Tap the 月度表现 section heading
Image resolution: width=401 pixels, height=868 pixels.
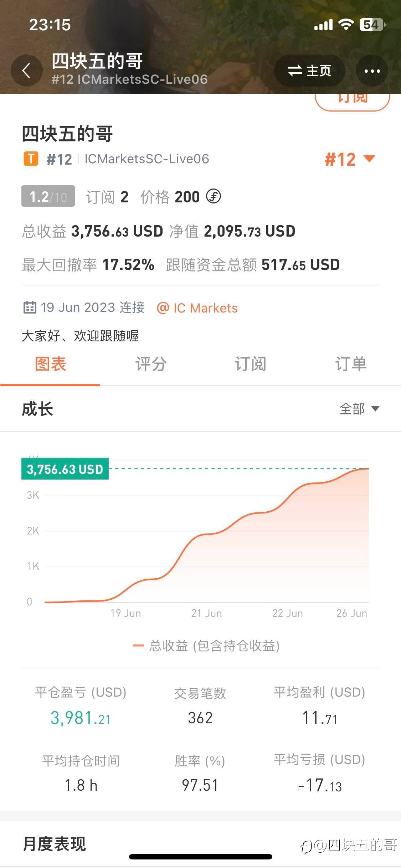coord(55,844)
